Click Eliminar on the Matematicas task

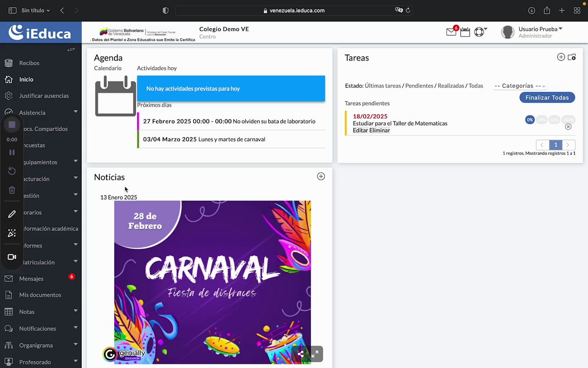pos(380,130)
